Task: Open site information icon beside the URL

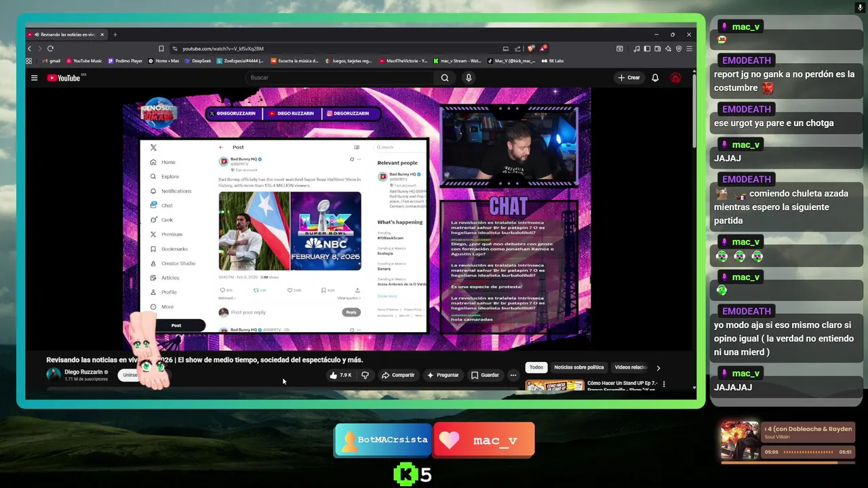Action: [x=175, y=49]
